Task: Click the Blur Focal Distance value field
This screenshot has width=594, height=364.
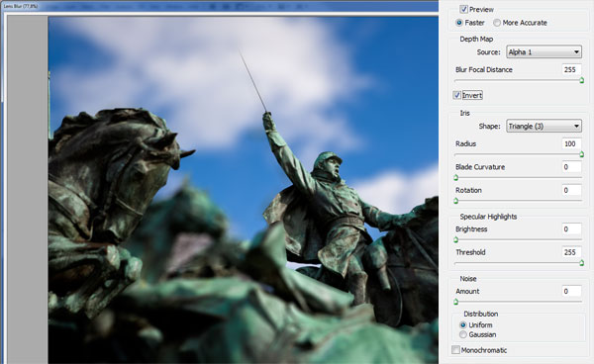Action: point(571,69)
